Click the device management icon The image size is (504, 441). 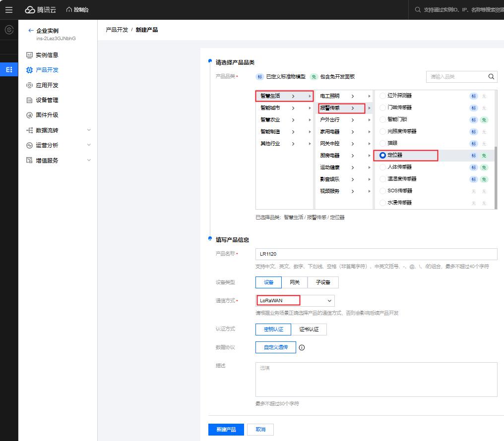point(29,100)
